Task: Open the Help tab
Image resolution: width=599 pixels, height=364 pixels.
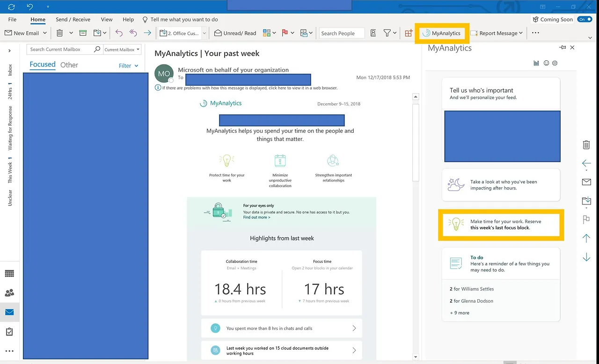Action: 128,20
